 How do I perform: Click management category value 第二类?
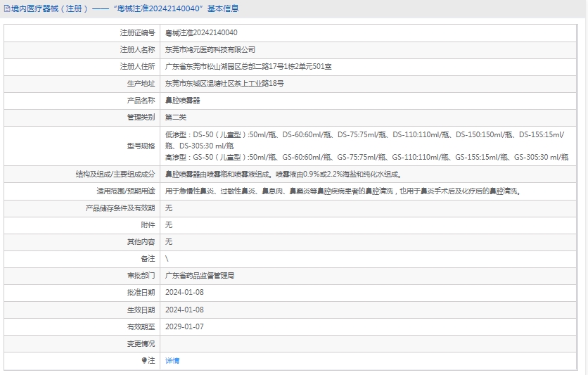click(176, 117)
